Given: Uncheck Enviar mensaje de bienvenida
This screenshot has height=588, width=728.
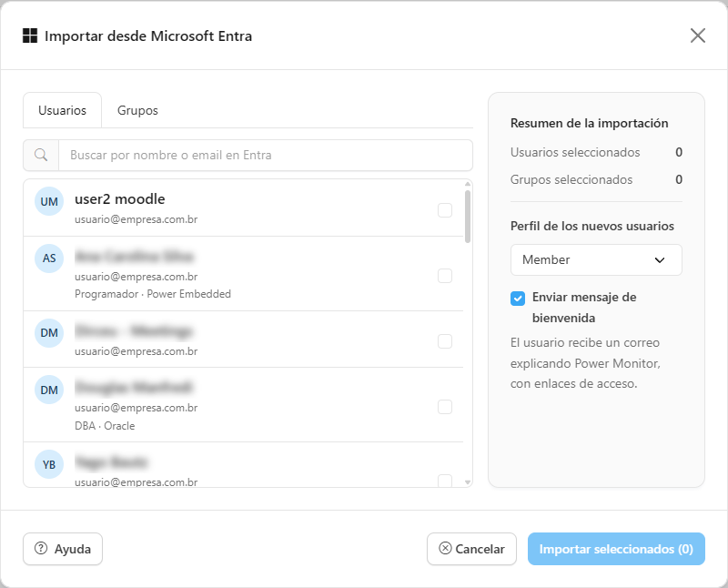Looking at the screenshot, I should 518,299.
